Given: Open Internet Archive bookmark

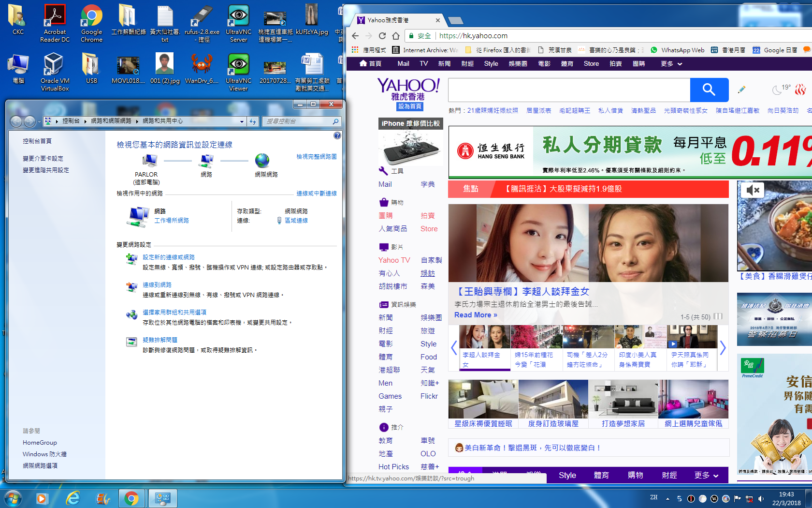Looking at the screenshot, I should point(425,50).
